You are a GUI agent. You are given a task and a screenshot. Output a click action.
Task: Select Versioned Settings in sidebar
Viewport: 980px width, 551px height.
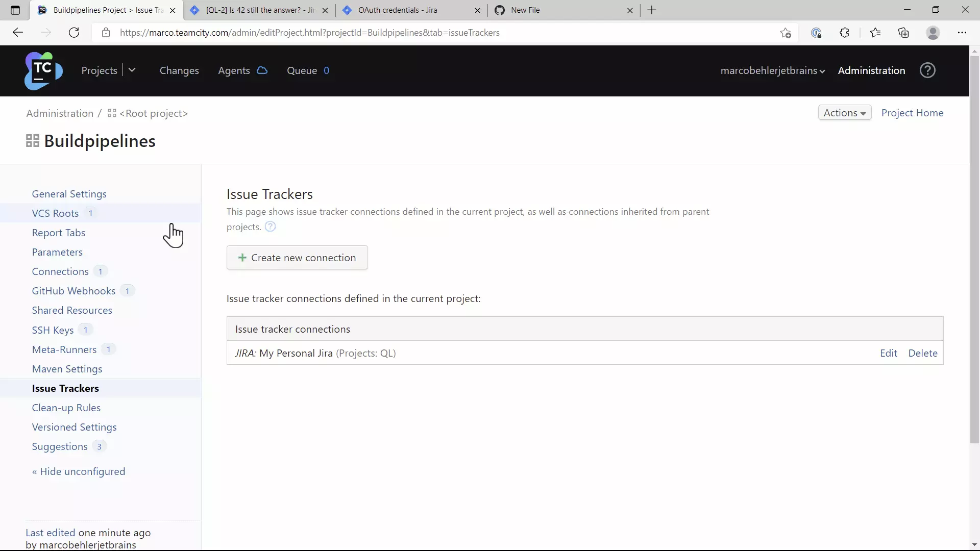click(74, 427)
